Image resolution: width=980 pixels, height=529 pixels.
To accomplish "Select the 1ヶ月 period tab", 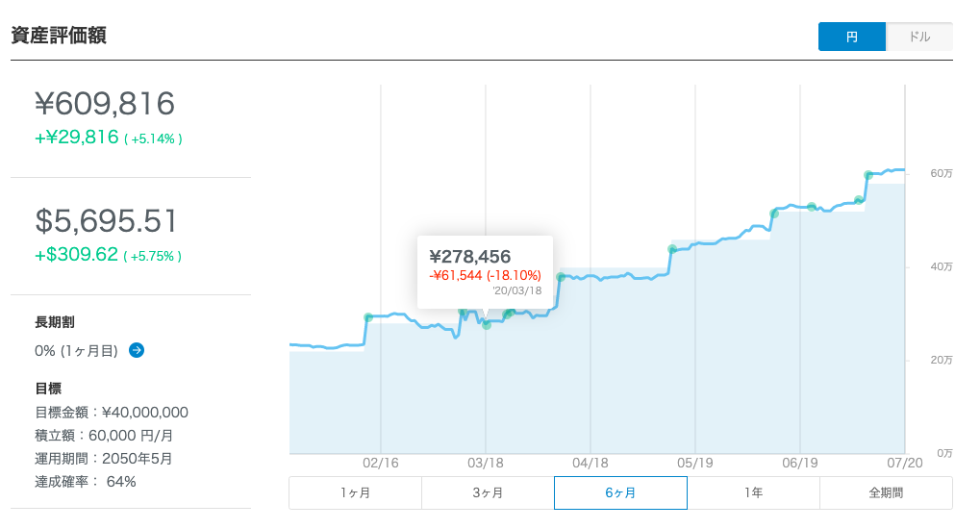I will pyautogui.click(x=355, y=492).
